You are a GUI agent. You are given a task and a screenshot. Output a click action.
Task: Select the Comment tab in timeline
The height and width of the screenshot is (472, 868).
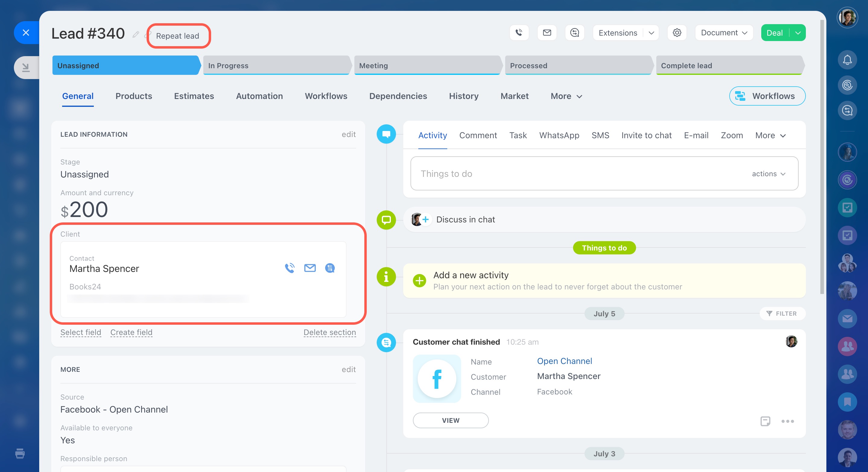pos(478,135)
